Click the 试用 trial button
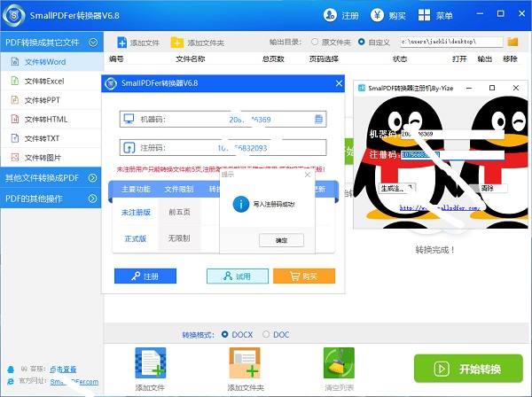 point(238,276)
